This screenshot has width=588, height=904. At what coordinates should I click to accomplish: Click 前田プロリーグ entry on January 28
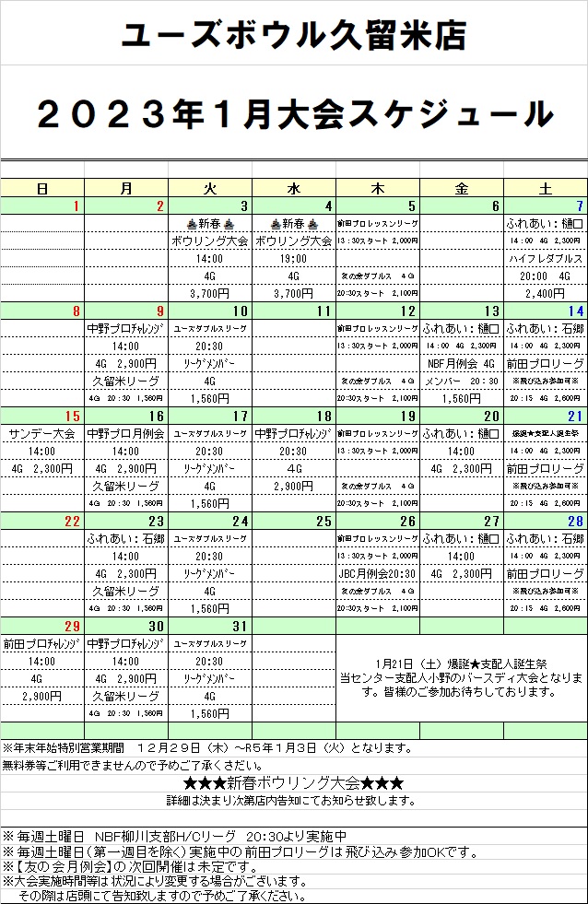pyautogui.click(x=546, y=574)
